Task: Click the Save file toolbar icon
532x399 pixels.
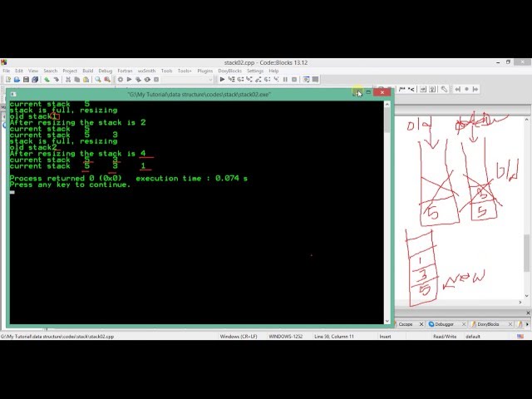Action: [26, 80]
